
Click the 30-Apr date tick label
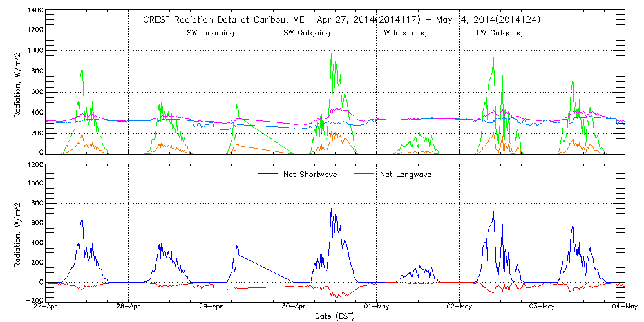[294, 308]
